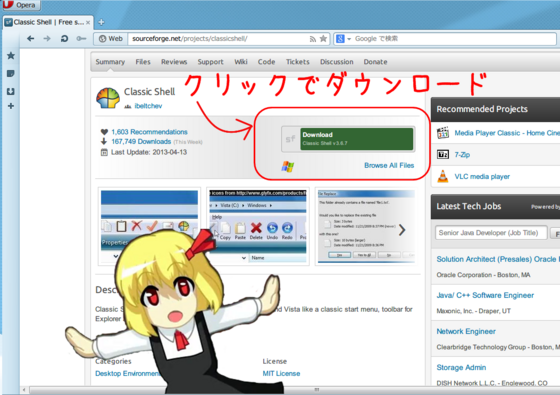Open the Notes panel in sidebar
The height and width of the screenshot is (395, 560).
pyautogui.click(x=11, y=74)
